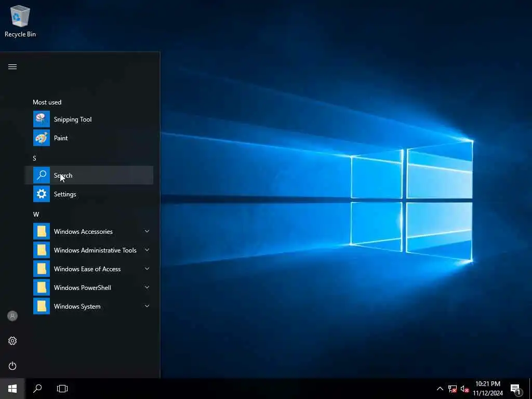
Task: Click the Show Desktop sliver at taskbar end
Action: 530,389
